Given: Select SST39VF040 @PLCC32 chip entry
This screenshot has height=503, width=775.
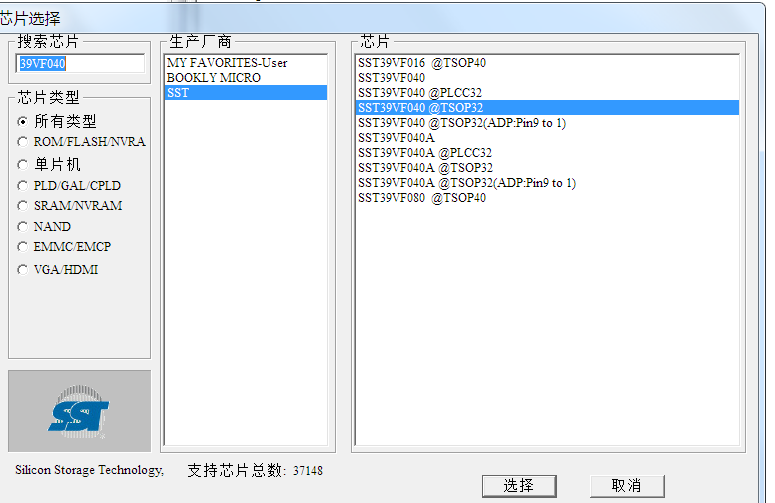Looking at the screenshot, I should tap(420, 93).
